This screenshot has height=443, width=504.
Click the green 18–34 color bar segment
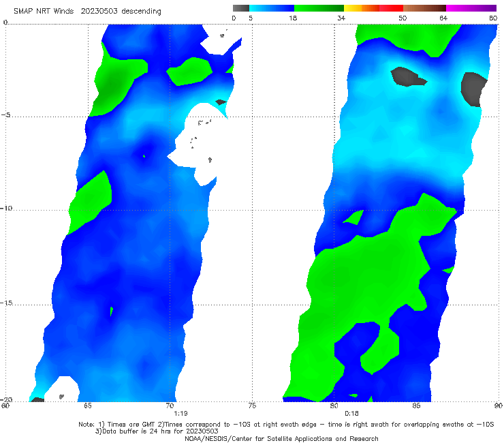[x=319, y=8]
